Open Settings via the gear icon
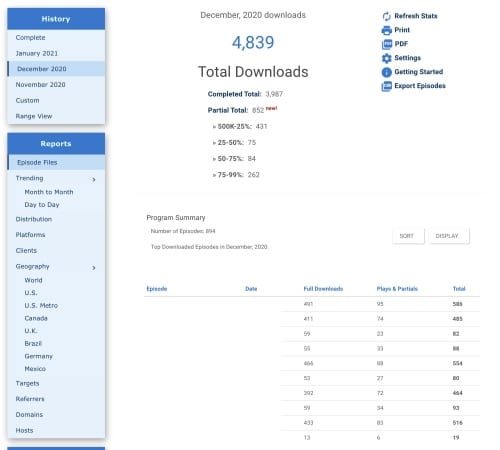The height and width of the screenshot is (450, 500). [x=386, y=58]
